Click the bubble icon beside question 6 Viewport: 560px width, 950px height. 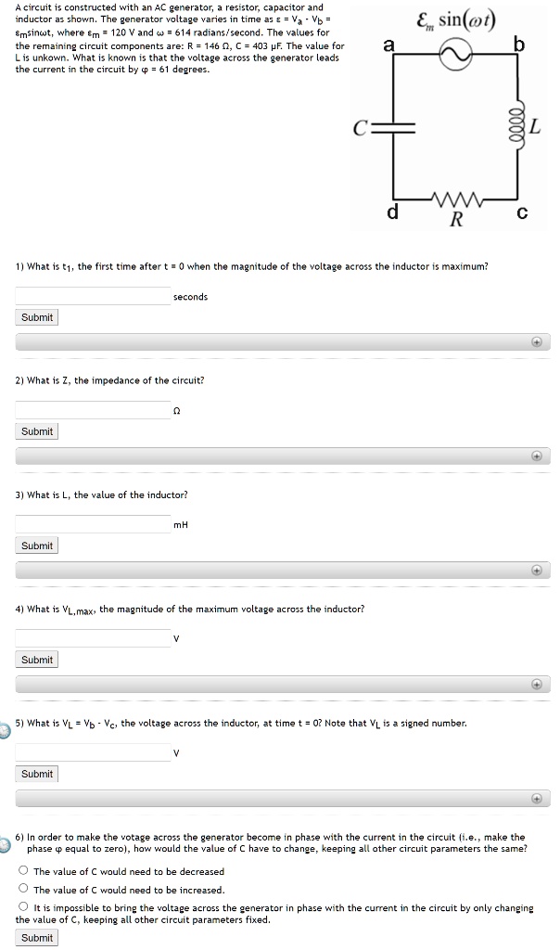6,842
